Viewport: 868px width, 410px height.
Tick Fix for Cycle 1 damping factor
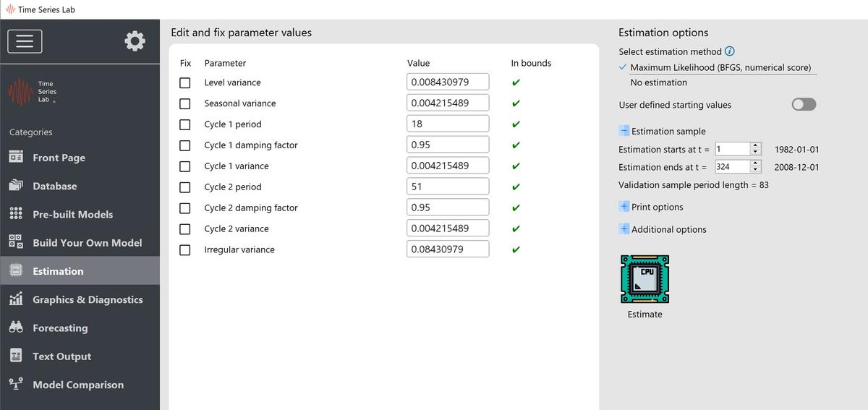185,145
